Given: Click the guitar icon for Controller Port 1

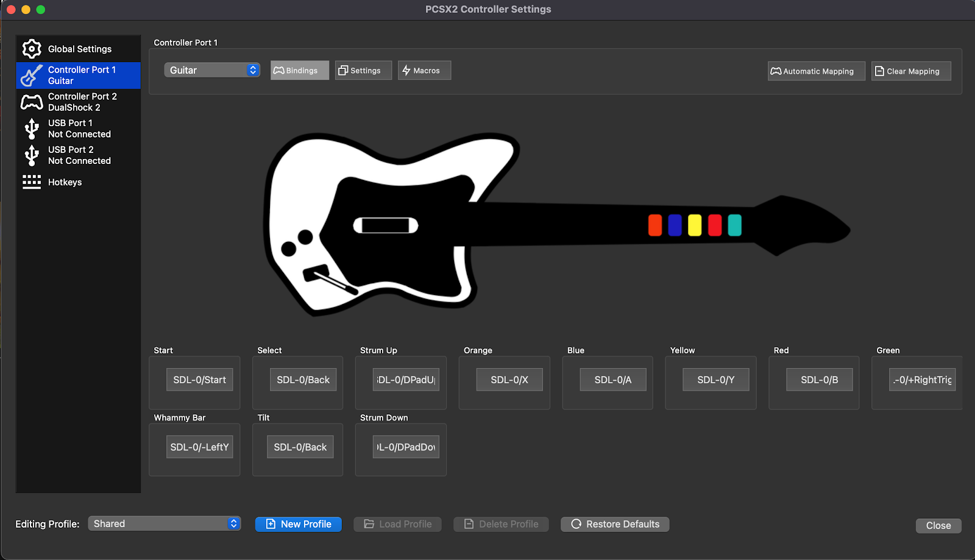Looking at the screenshot, I should (32, 76).
